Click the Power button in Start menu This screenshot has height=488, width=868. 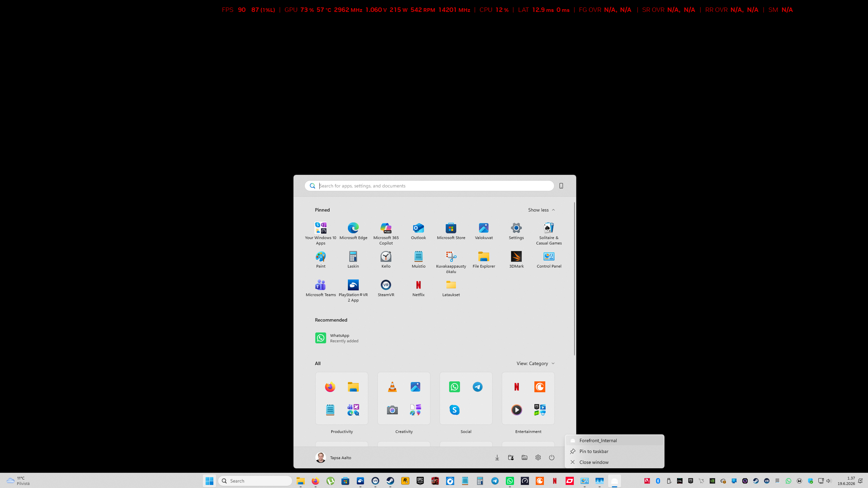(x=552, y=458)
